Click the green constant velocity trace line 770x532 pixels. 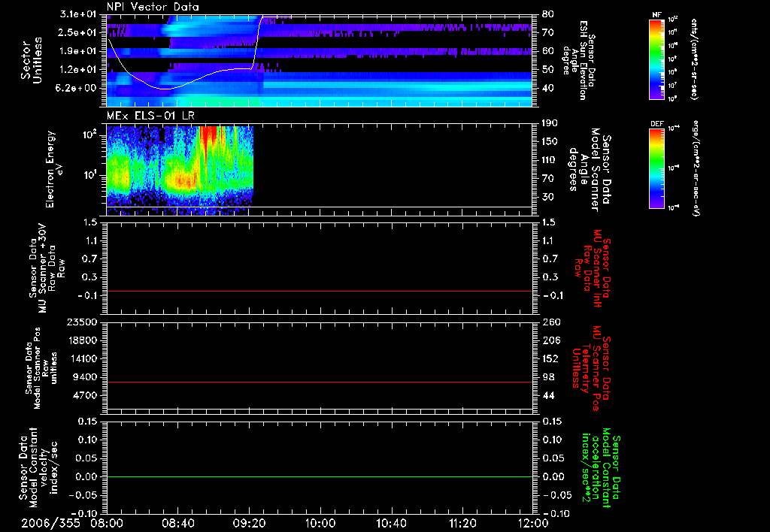point(319,476)
